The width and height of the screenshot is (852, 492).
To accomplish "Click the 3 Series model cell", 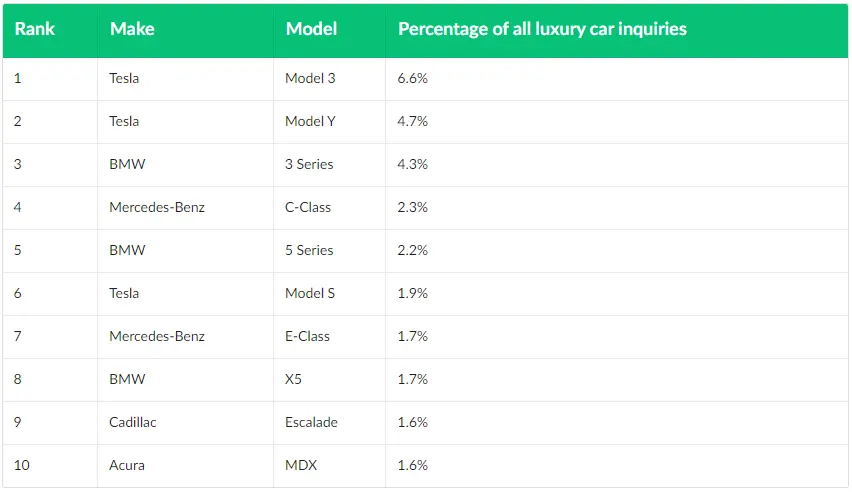I will [x=309, y=164].
